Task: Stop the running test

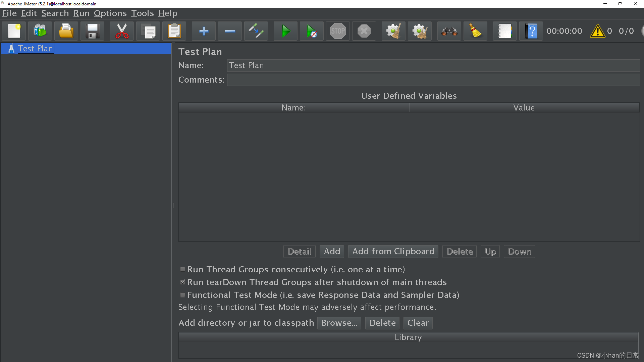Action: point(338,31)
